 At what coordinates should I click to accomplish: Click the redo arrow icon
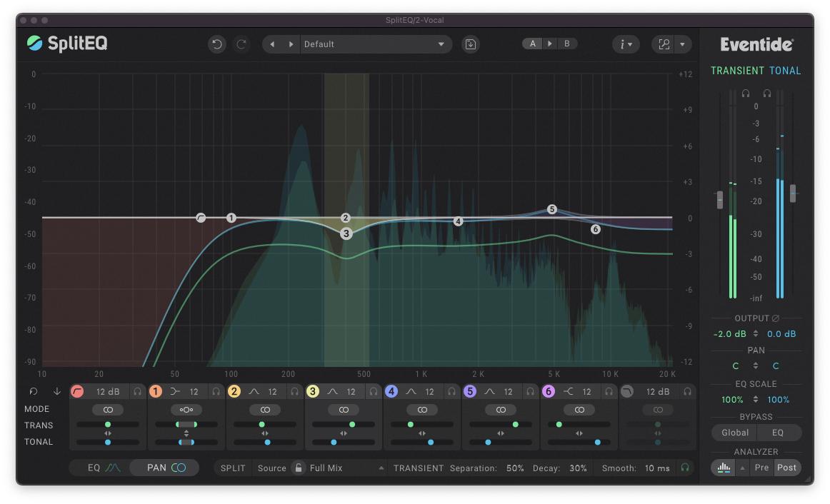tap(241, 44)
